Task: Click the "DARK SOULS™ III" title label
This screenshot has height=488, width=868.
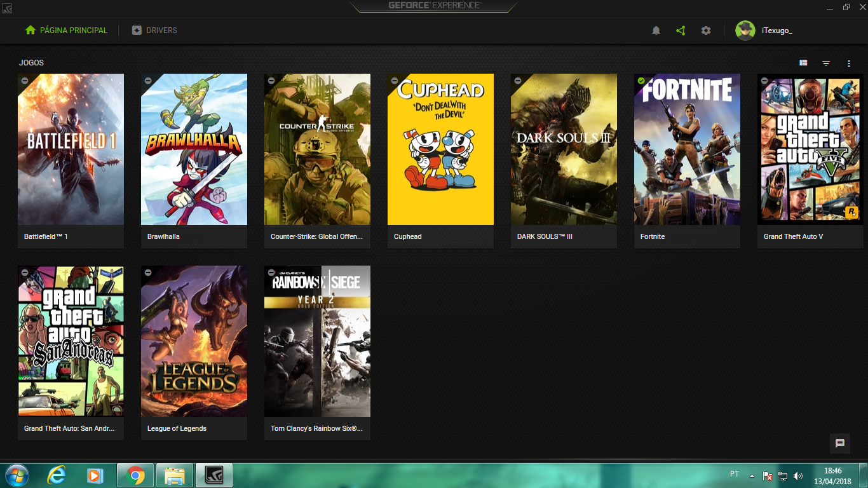Action: point(545,236)
